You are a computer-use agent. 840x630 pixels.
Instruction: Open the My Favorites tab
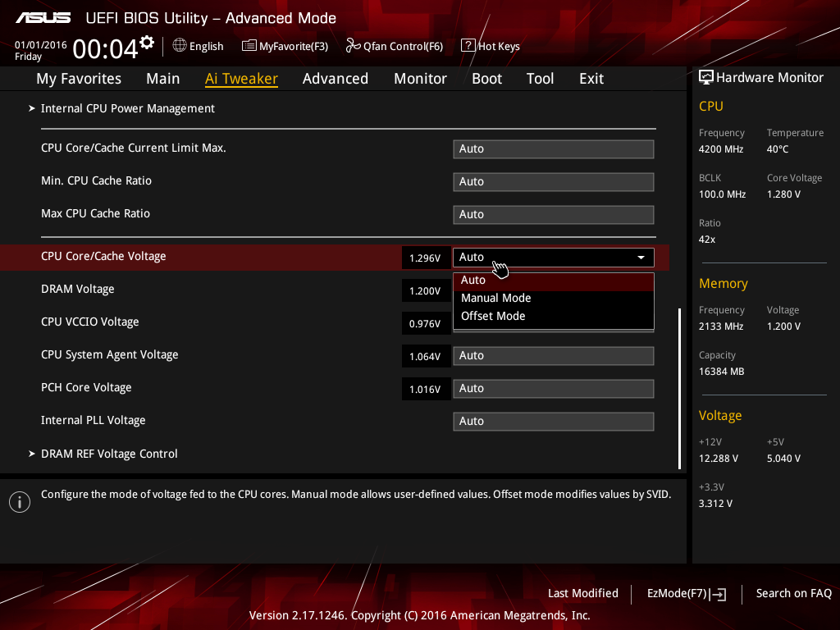(x=79, y=79)
